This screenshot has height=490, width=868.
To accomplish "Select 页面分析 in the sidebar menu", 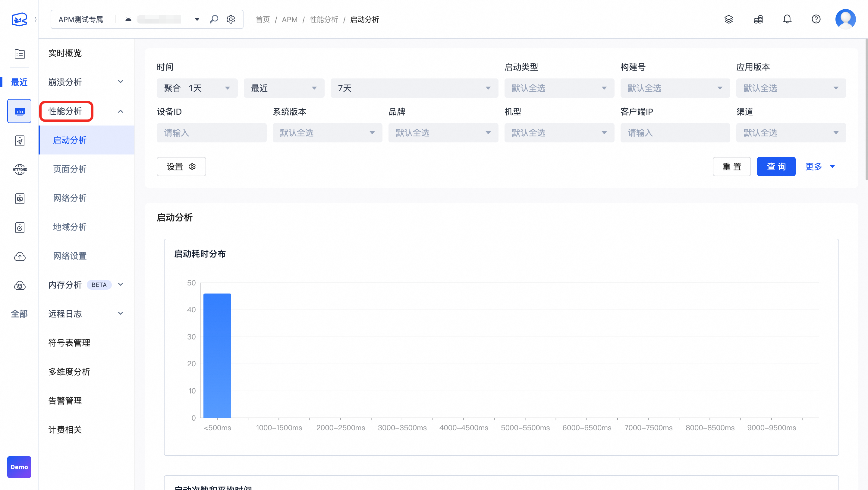I will coord(70,169).
